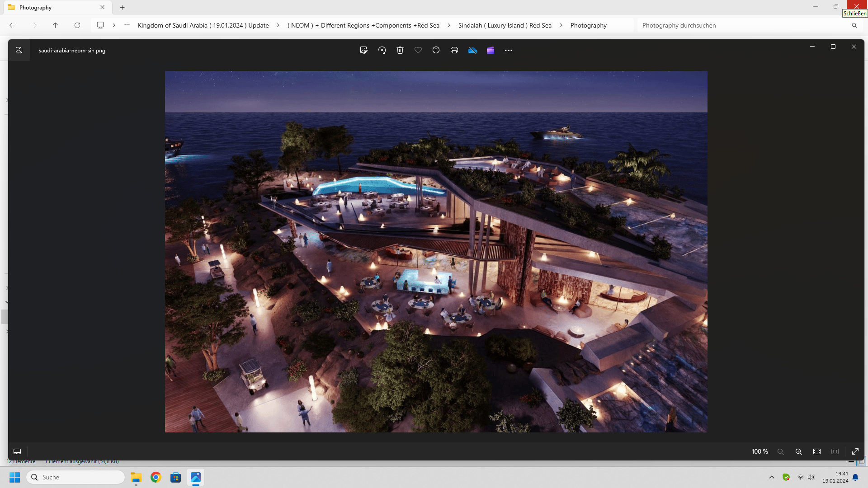Open File Explorer from the taskbar
The width and height of the screenshot is (868, 488).
pyautogui.click(x=136, y=477)
